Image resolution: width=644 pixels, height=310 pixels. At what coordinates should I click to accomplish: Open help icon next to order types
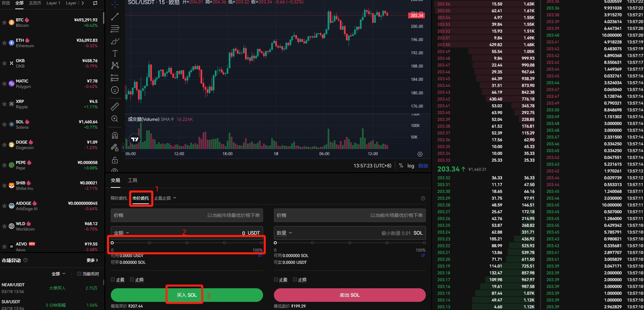coord(423,198)
